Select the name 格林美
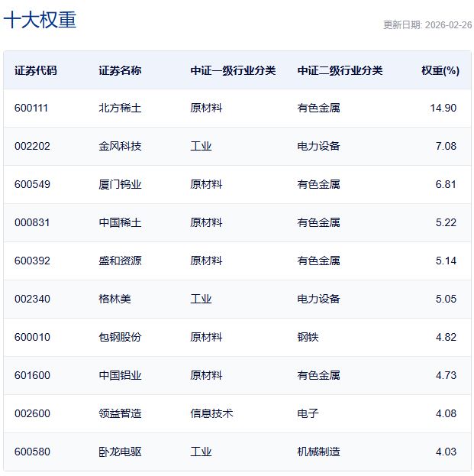 point(115,299)
